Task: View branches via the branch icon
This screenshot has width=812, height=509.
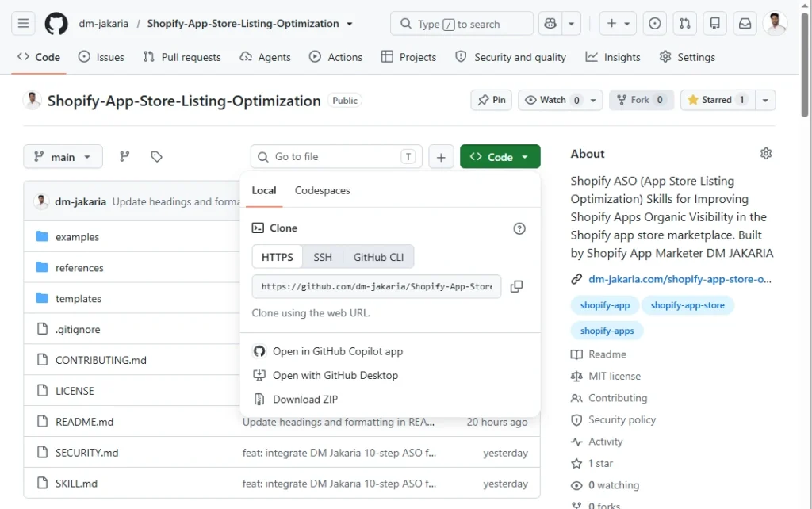Action: tap(124, 156)
